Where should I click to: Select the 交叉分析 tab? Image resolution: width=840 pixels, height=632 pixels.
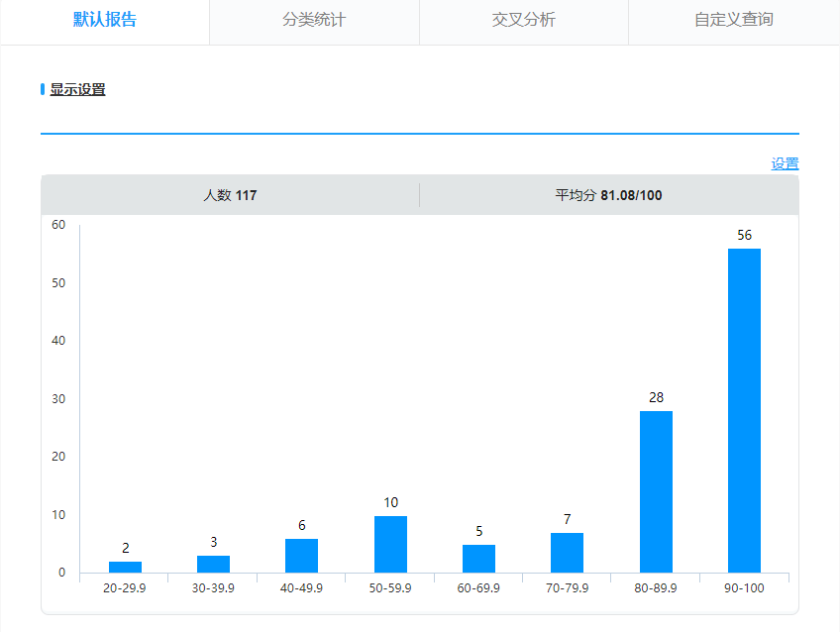(x=523, y=21)
